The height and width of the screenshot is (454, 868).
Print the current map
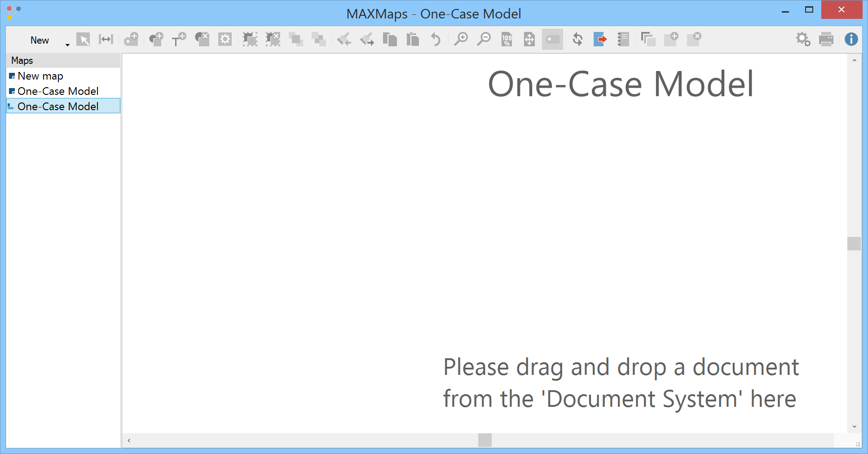pos(826,40)
